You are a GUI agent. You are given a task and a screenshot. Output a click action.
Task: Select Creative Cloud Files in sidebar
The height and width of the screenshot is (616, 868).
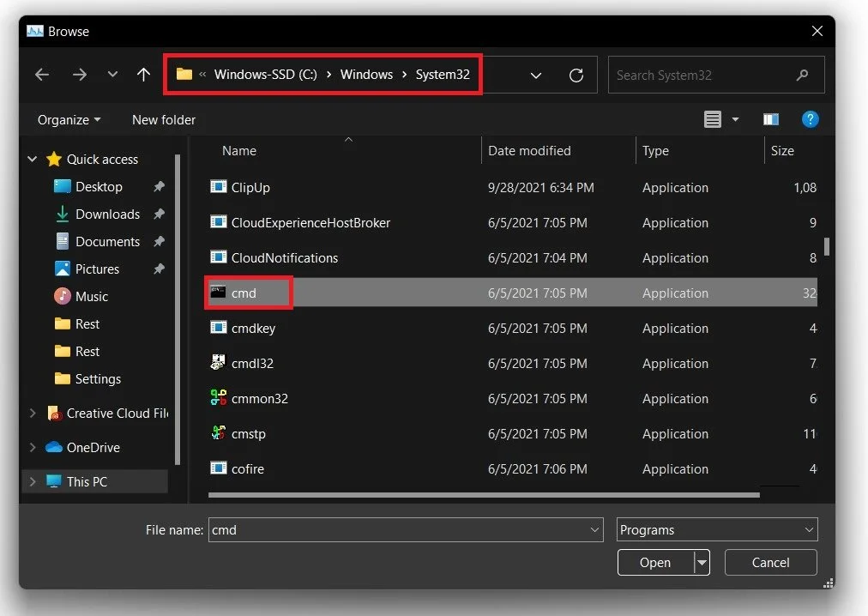pos(108,414)
